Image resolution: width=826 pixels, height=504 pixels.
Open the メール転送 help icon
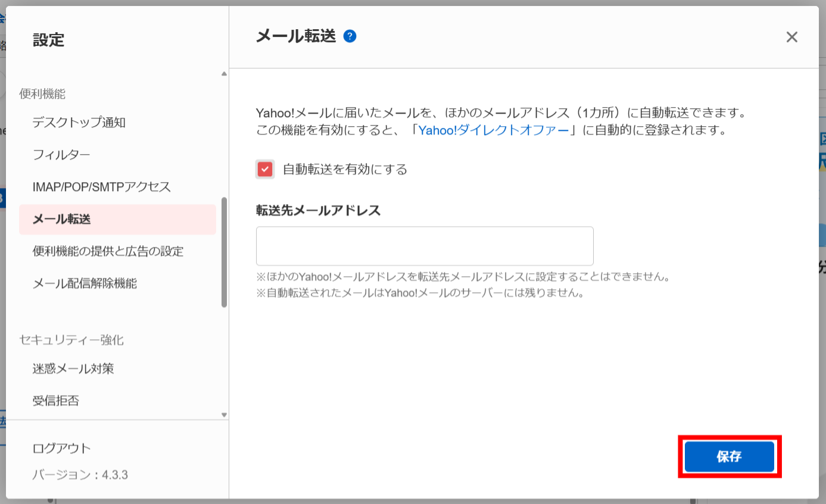point(350,36)
